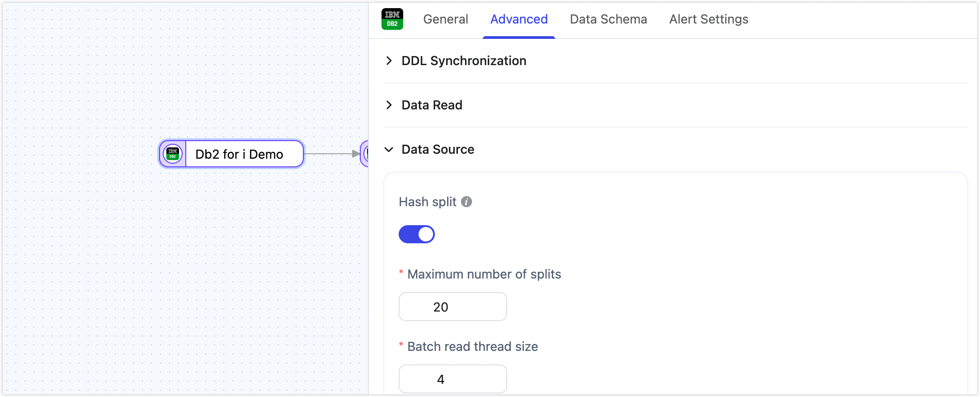Open the Data Schema tab
The image size is (980, 397).
(608, 19)
